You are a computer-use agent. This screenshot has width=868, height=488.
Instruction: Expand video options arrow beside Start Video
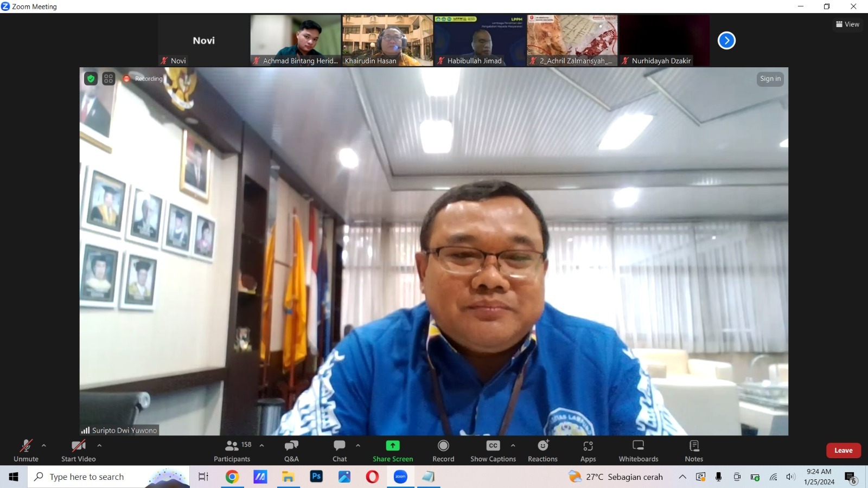point(99,446)
